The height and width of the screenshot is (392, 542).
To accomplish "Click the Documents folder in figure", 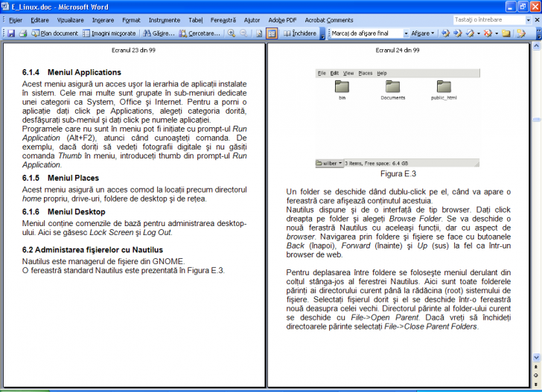I will pyautogui.click(x=392, y=89).
